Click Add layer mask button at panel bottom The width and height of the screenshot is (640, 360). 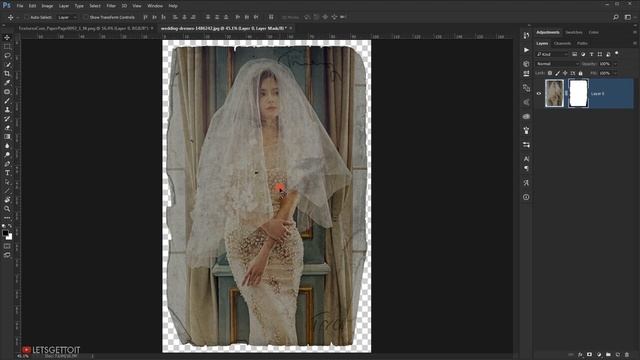pyautogui.click(x=589, y=355)
